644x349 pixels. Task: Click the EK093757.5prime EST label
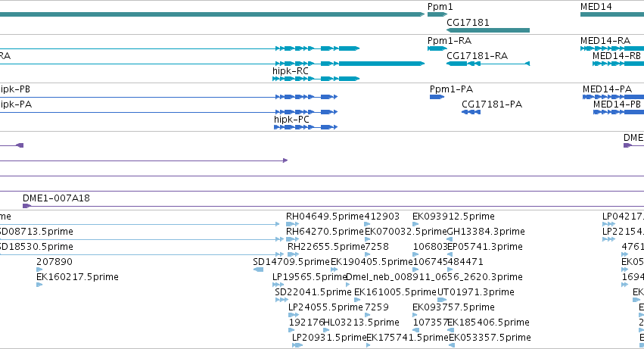pyautogui.click(x=453, y=307)
